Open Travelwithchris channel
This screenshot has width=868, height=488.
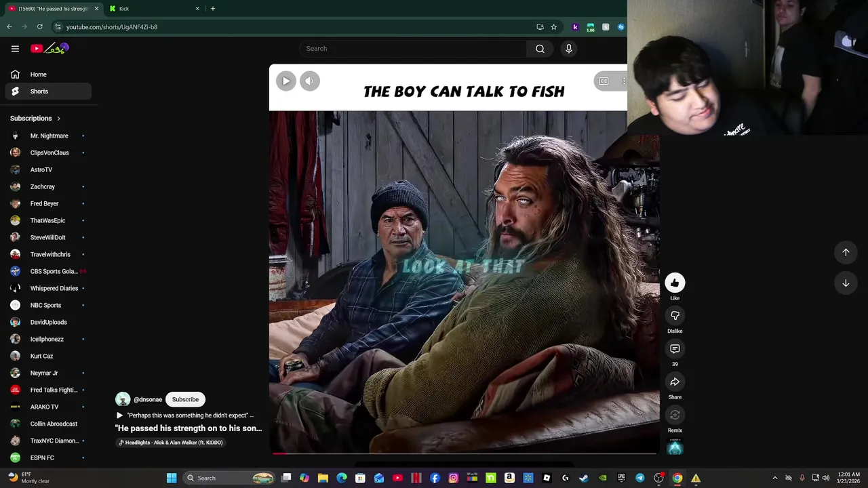coord(47,254)
